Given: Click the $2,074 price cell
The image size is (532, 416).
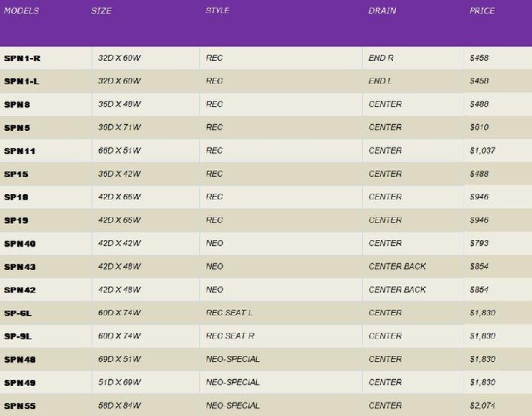Looking at the screenshot, I should coord(482,406).
